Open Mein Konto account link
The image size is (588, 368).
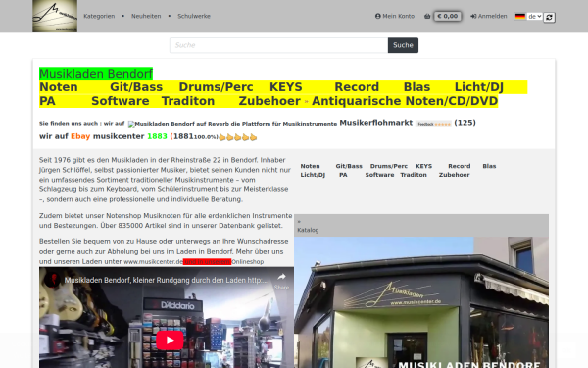395,16
